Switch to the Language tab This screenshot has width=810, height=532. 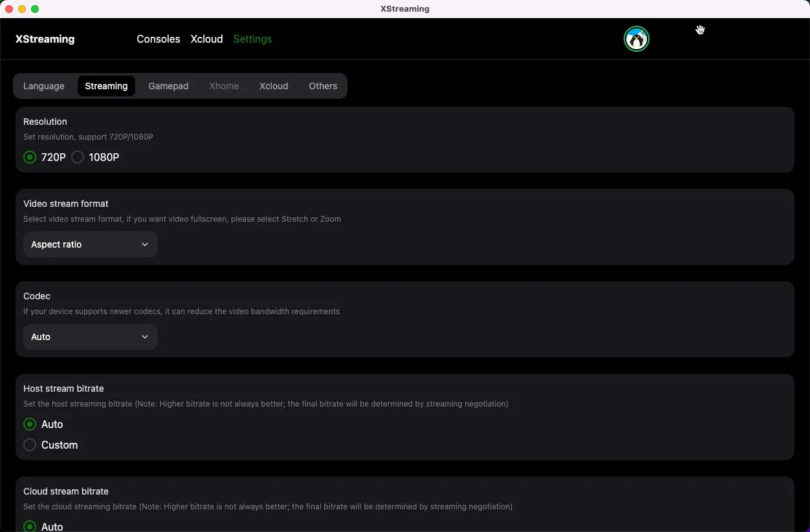44,86
